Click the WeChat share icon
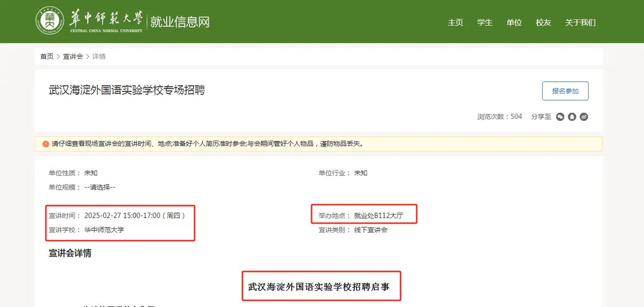 [x=560, y=116]
